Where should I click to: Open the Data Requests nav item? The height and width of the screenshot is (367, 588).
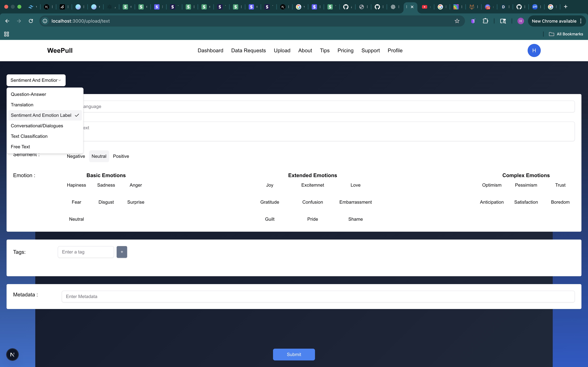248,50
